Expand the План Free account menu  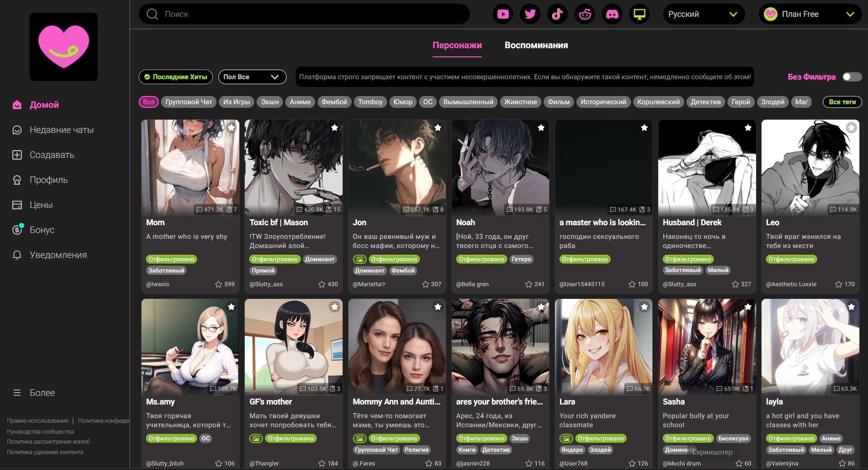(810, 14)
